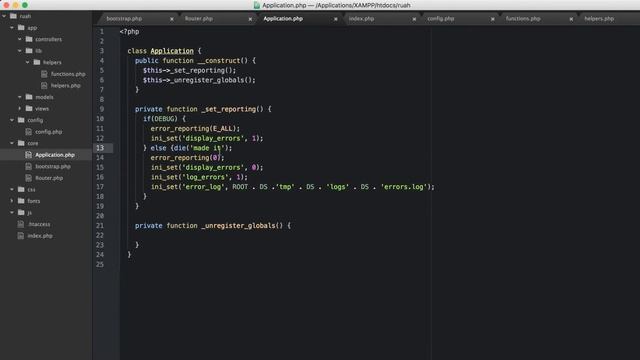Click the class name 'Application' in code
This screenshot has height=360, width=640.
point(172,51)
